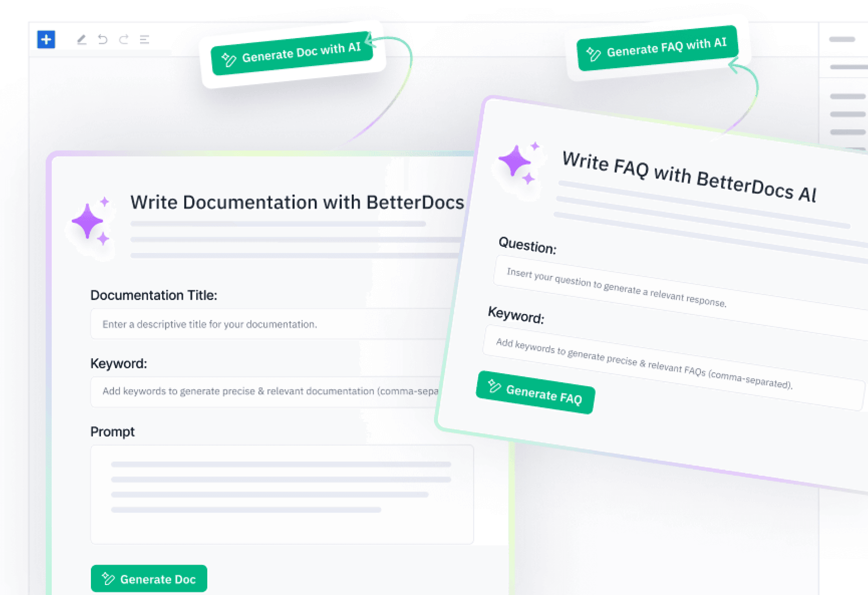
Task: Open the document list view icon
Action: [144, 39]
